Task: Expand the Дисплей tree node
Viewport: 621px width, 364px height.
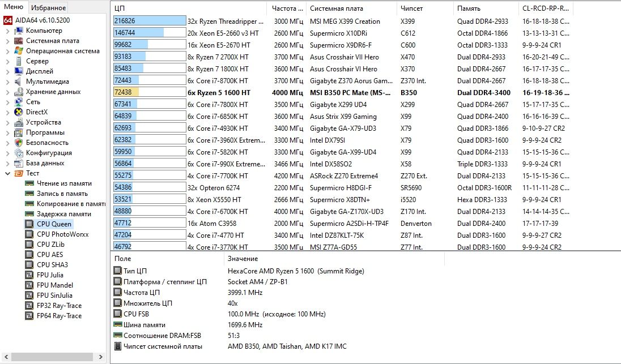Action: (7, 72)
